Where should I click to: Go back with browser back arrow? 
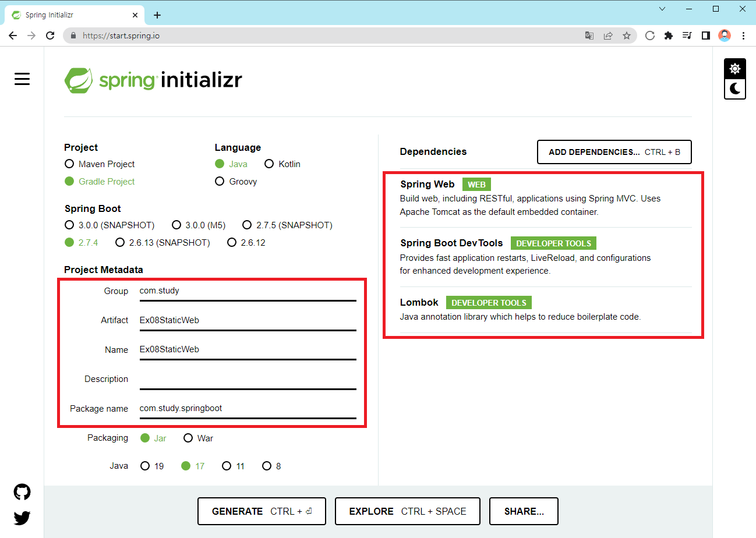(13, 36)
